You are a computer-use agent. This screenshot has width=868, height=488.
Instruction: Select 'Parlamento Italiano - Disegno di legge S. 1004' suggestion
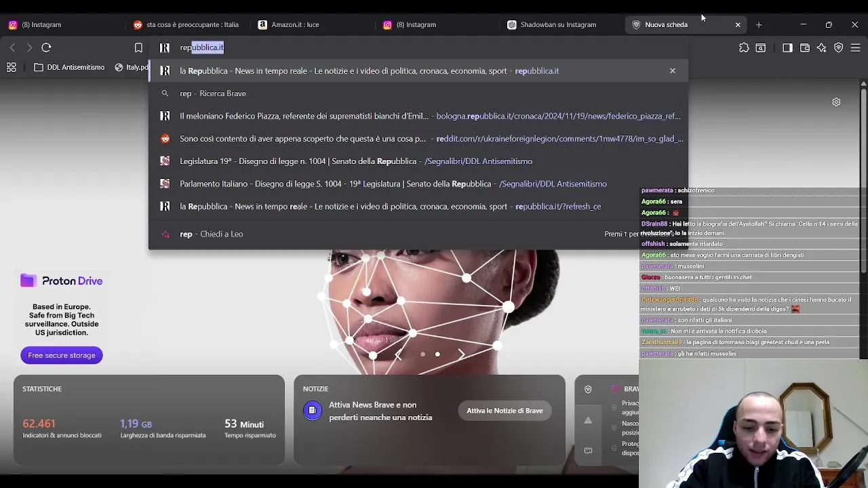tap(418, 184)
